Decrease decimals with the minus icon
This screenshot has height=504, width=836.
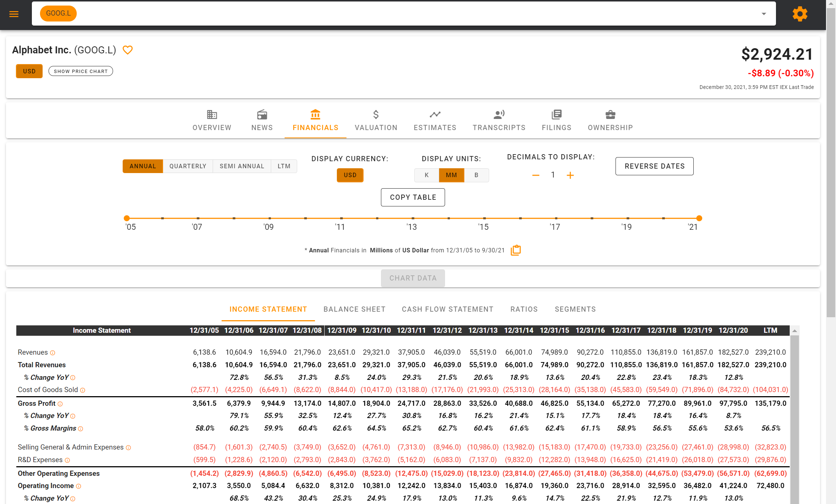[536, 175]
